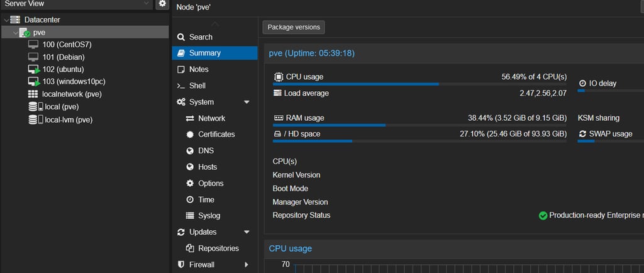Click the Syslog list icon

coord(190,216)
